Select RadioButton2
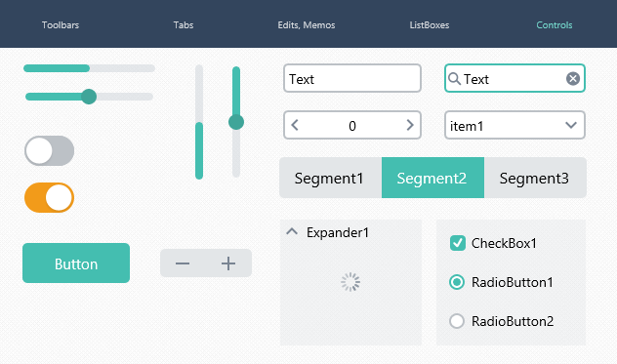Image resolution: width=617 pixels, height=364 pixels. (457, 321)
